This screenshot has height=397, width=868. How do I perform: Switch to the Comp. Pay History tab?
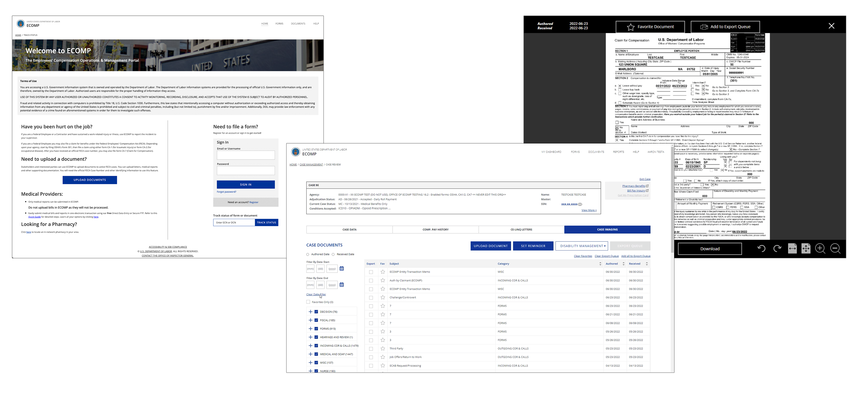click(x=435, y=230)
